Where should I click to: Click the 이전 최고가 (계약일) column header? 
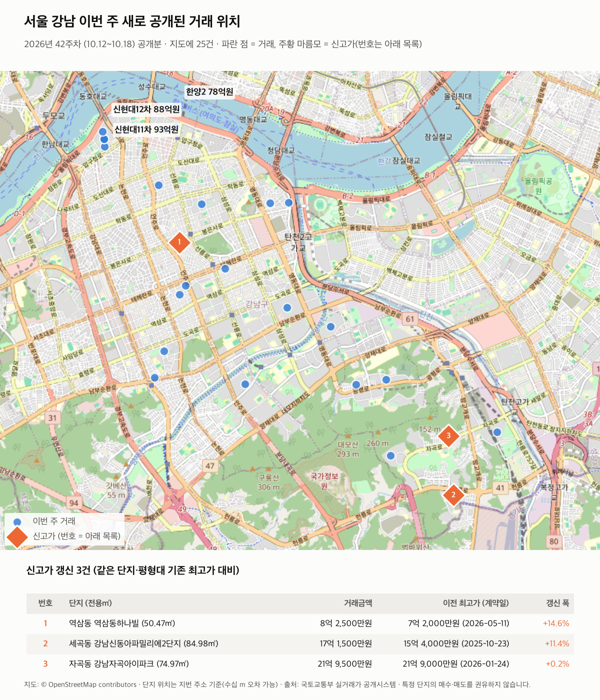475,603
